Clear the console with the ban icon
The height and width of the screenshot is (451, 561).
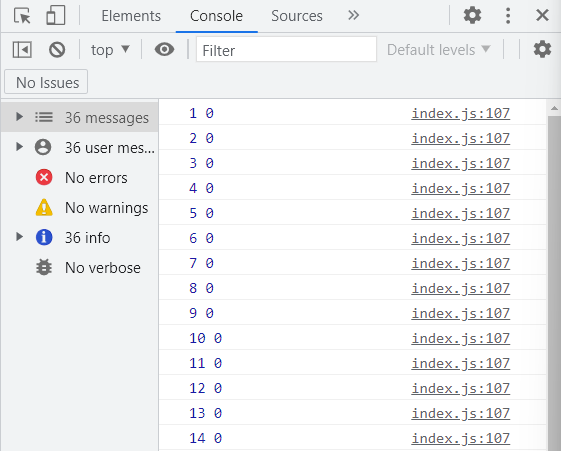click(x=57, y=50)
